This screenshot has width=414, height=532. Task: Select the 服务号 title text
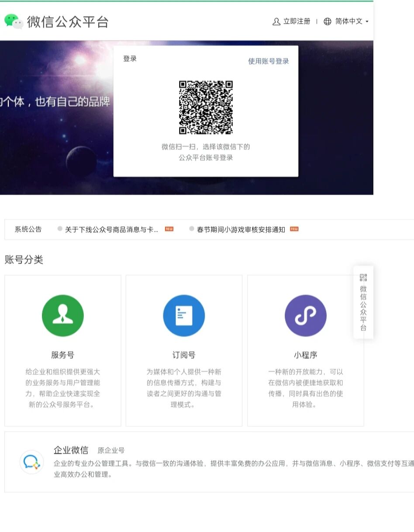click(62, 355)
